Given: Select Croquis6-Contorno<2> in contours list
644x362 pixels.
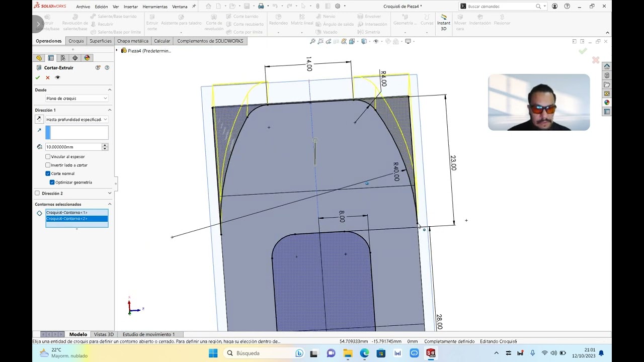Looking at the screenshot, I should pos(76,219).
